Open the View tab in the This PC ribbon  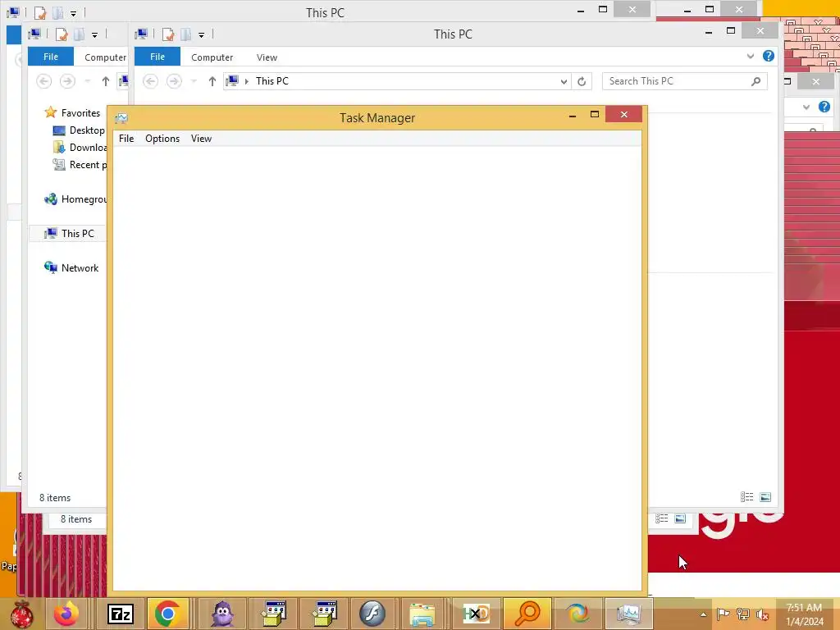[267, 57]
